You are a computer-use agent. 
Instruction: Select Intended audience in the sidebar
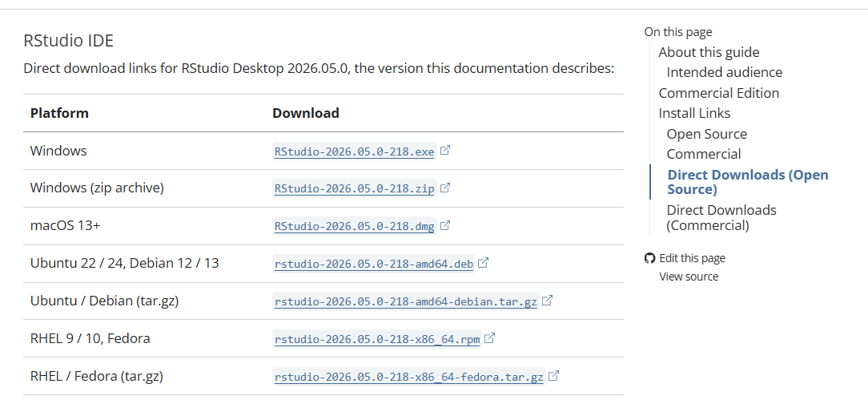[724, 73]
